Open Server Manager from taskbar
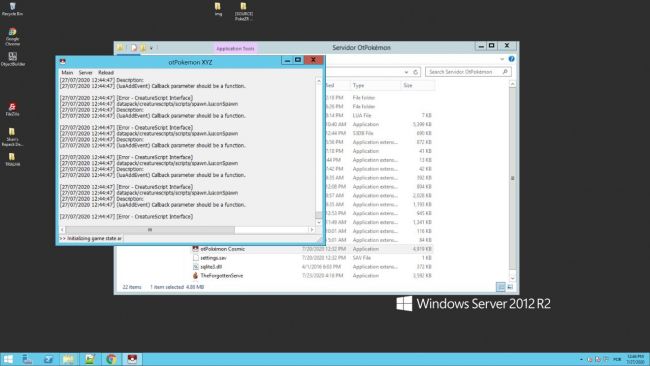Screen dimensions: 650x366 click(27, 359)
